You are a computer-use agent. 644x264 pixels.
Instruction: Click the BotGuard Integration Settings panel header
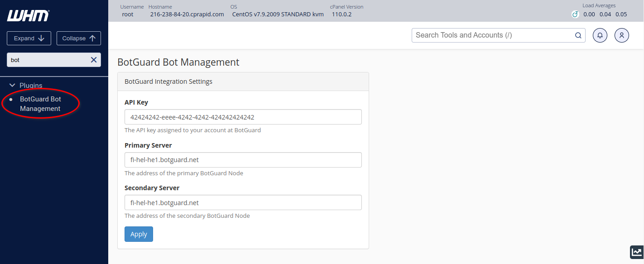pyautogui.click(x=243, y=82)
